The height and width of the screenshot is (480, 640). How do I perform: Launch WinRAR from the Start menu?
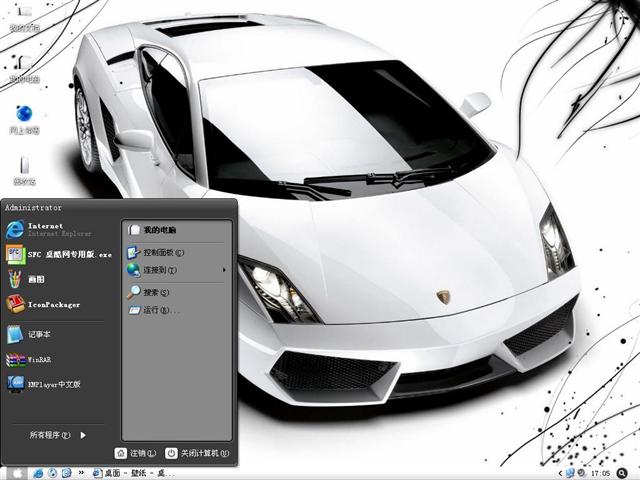tap(40, 358)
